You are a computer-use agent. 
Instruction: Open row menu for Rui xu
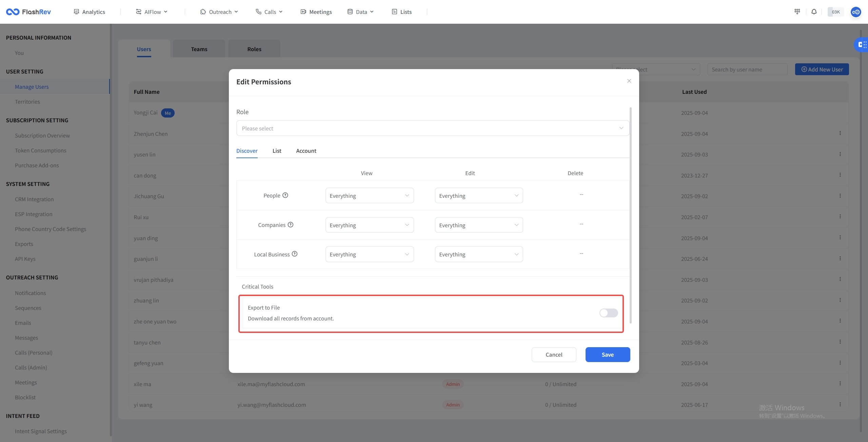(840, 216)
